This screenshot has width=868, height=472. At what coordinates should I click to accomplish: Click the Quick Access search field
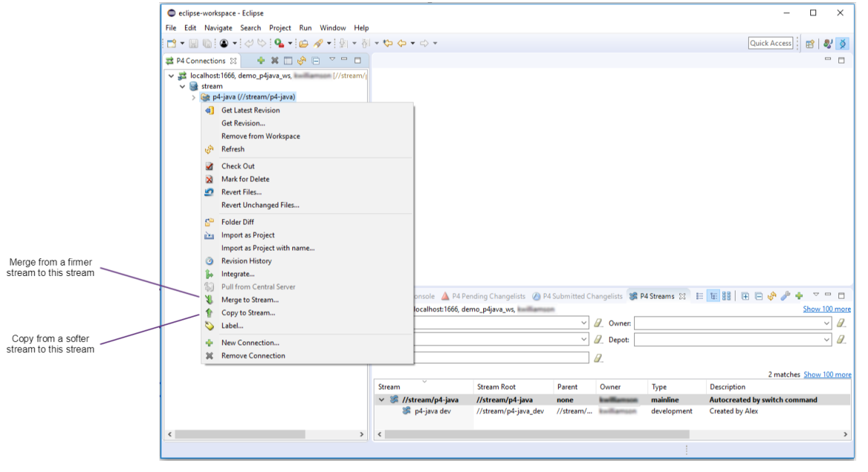pos(770,44)
